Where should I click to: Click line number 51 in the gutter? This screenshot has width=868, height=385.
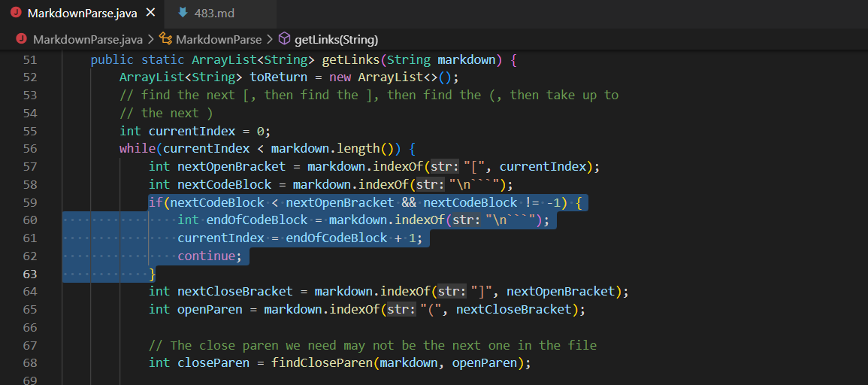coord(30,59)
